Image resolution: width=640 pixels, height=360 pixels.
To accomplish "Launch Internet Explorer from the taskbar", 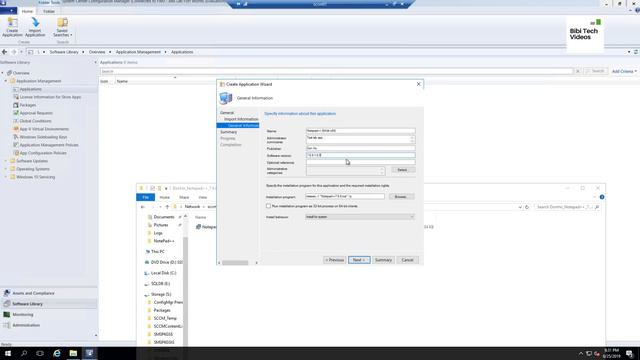I will pos(57,353).
